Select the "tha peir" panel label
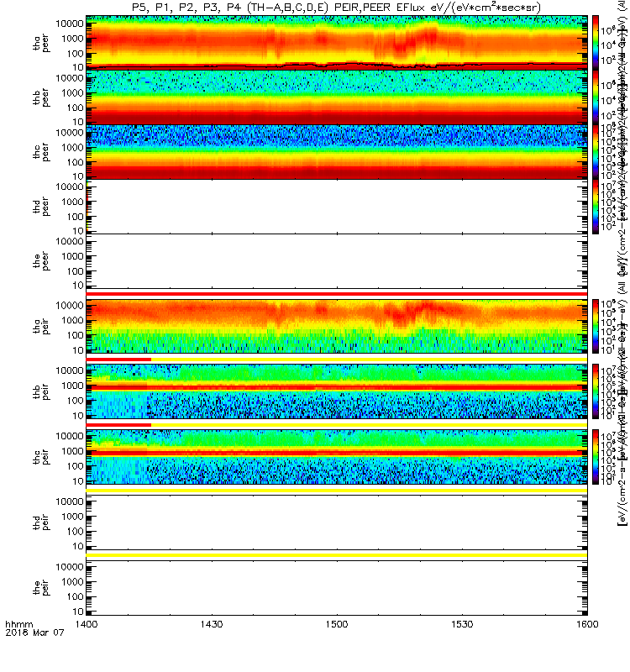The width and height of the screenshot is (630, 672). [x=41, y=327]
